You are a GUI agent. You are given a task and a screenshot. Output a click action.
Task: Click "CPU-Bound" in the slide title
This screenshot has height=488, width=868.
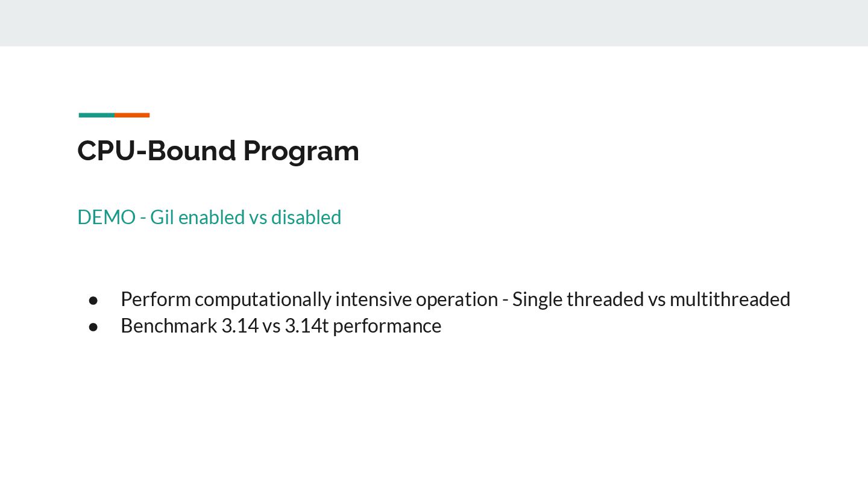point(157,151)
